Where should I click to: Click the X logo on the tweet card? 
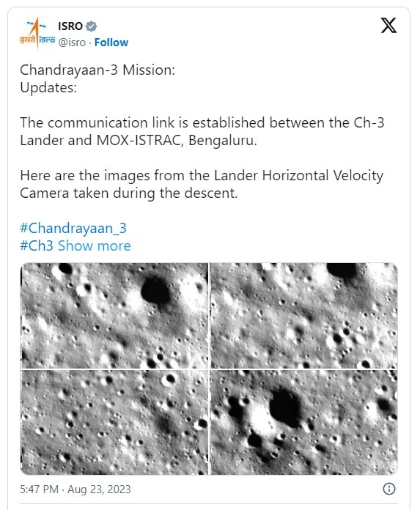pyautogui.click(x=388, y=26)
